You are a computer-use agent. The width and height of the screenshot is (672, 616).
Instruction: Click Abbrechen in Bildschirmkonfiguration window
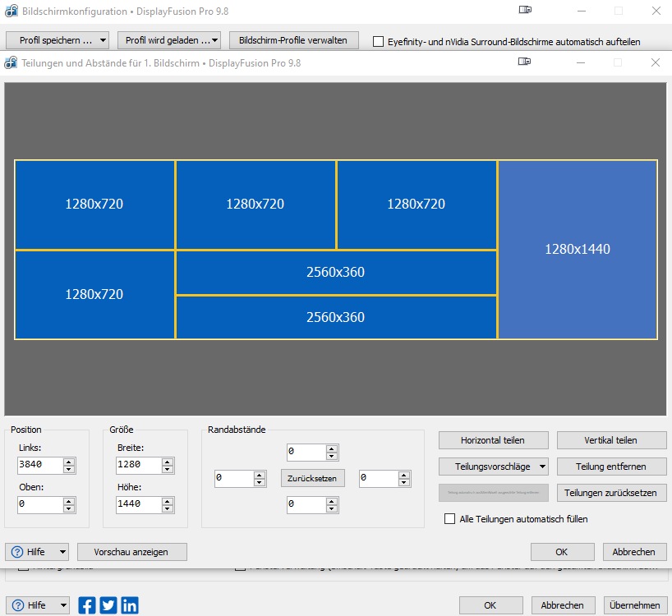pyautogui.click(x=563, y=605)
